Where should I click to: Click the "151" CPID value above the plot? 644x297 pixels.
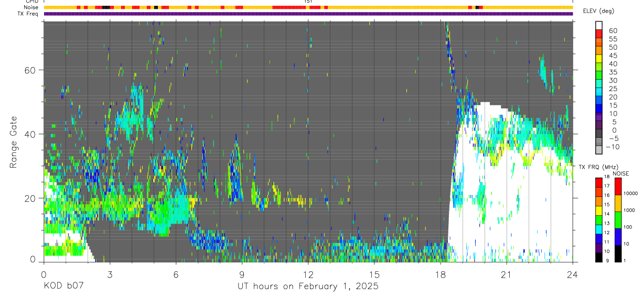pos(308,2)
